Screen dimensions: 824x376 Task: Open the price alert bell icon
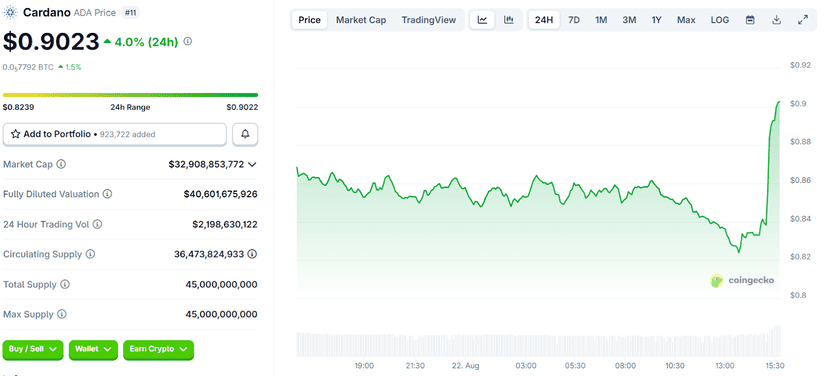pyautogui.click(x=245, y=134)
